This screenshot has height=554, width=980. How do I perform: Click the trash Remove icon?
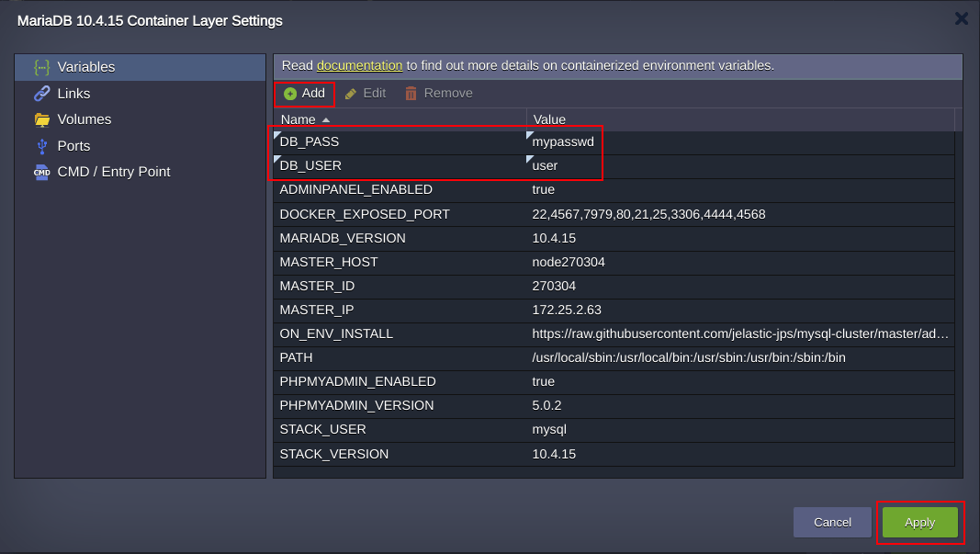point(411,94)
